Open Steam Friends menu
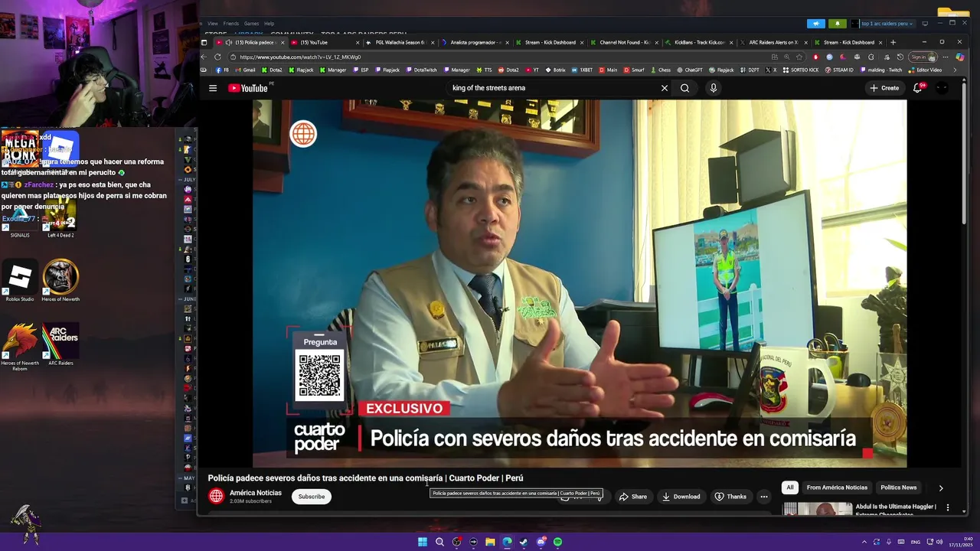This screenshot has width=980, height=551. coord(230,24)
